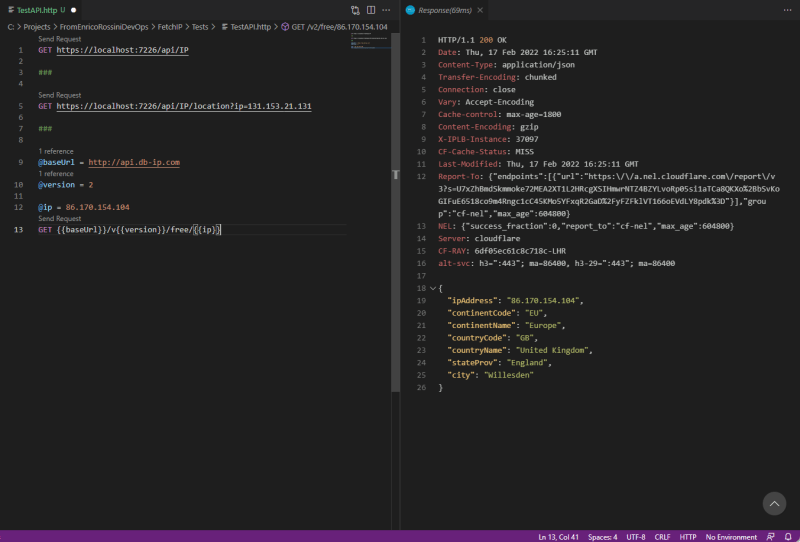Click the X-IPLB-Instance: 37097 header
Image resolution: width=800 pixels, height=542 pixels.
pos(488,139)
